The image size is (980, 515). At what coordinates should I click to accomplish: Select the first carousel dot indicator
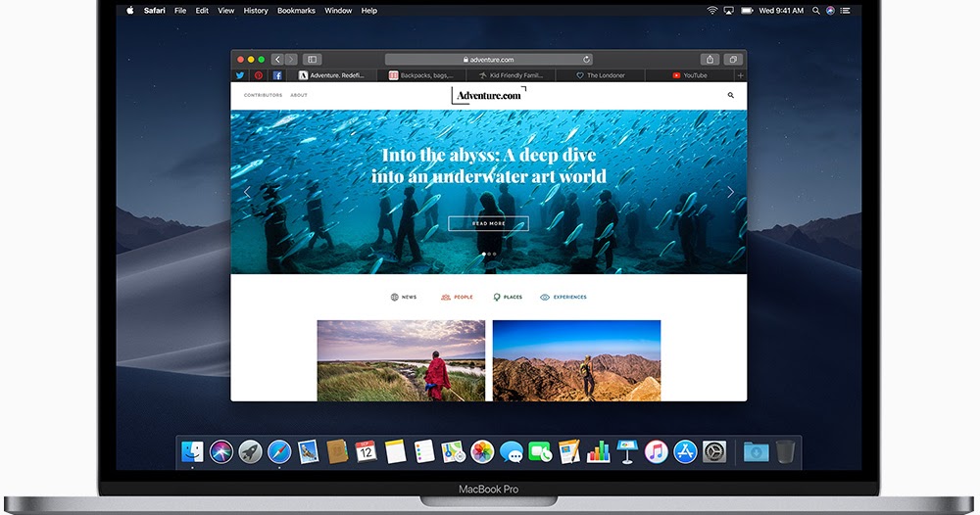pos(484,254)
